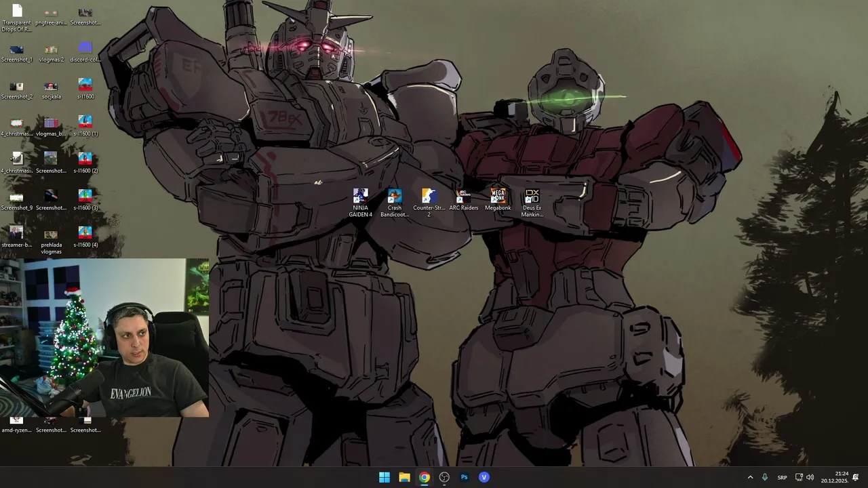Select the s-l1600 (1) image file
This screenshot has height=488, width=868.
point(85,126)
